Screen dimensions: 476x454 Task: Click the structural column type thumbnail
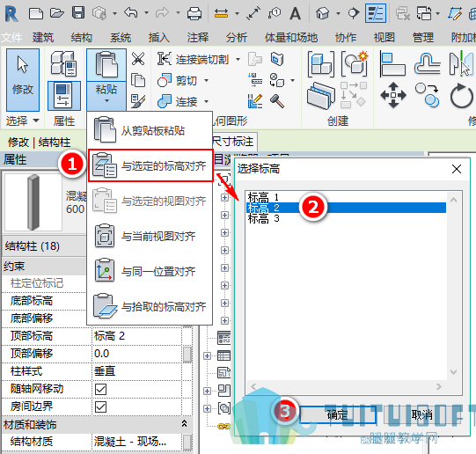(33, 202)
